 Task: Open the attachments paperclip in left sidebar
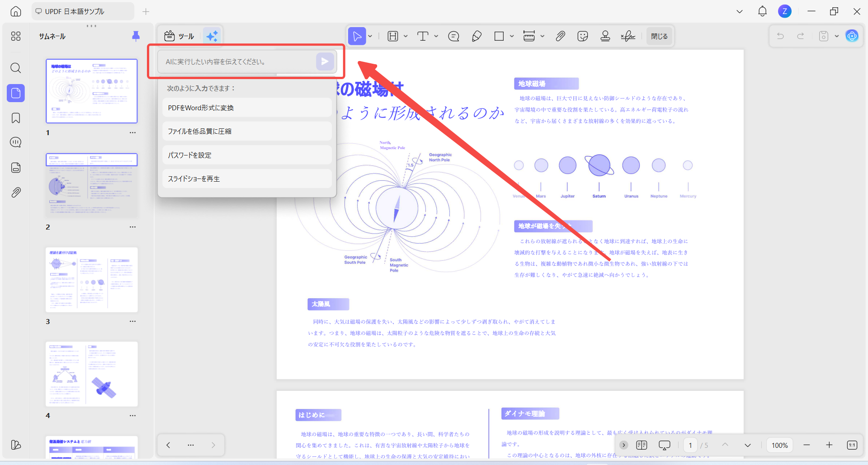coord(16,193)
